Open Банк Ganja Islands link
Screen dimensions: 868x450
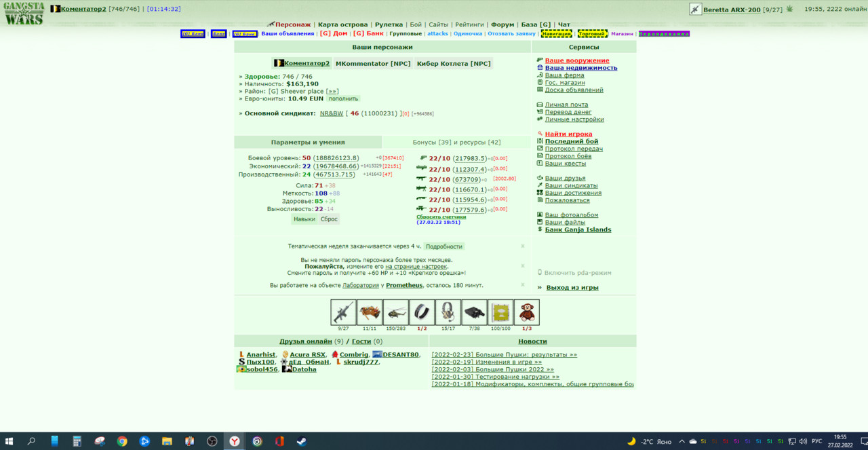[578, 229]
